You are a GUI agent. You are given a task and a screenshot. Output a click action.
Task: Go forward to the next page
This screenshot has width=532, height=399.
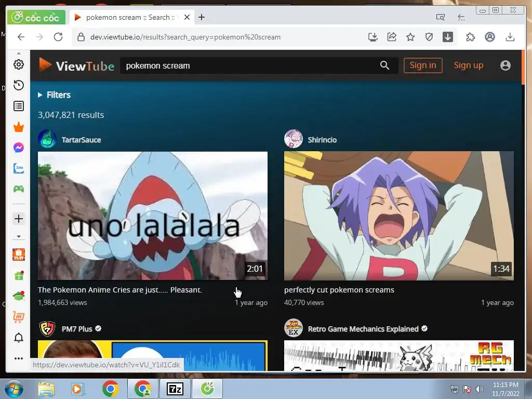click(39, 37)
